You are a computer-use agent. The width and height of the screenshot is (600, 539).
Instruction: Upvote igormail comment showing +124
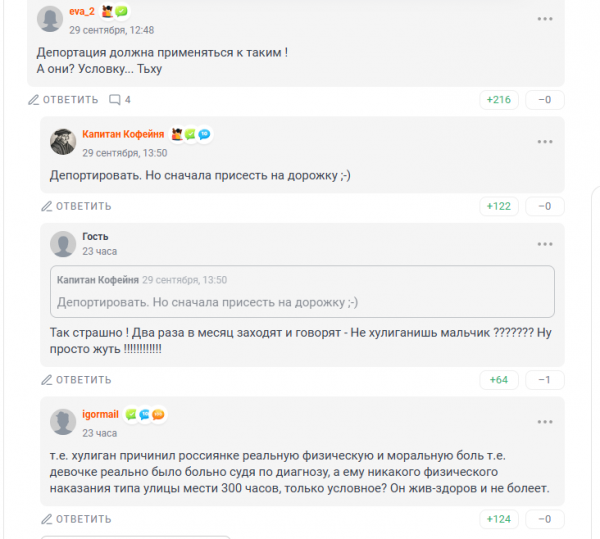click(498, 519)
